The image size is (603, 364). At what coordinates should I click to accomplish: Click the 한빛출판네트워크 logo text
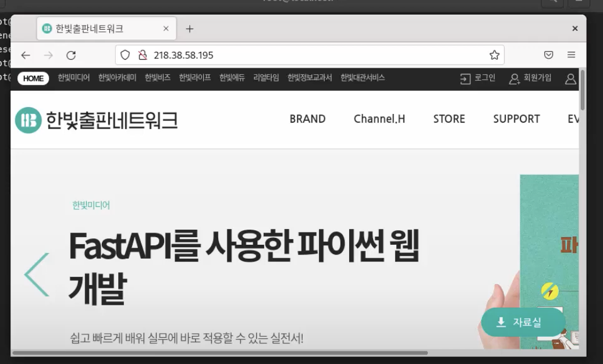112,120
